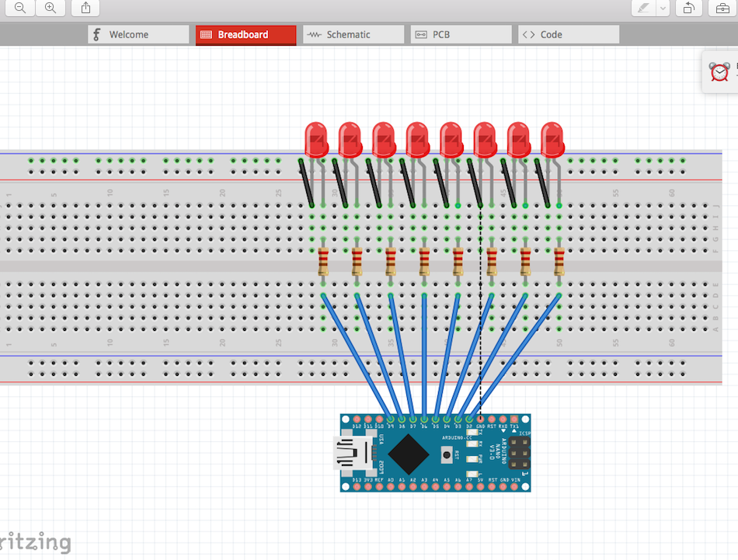The width and height of the screenshot is (738, 560).
Task: Click the zoom out magnifier button
Action: tap(20, 8)
